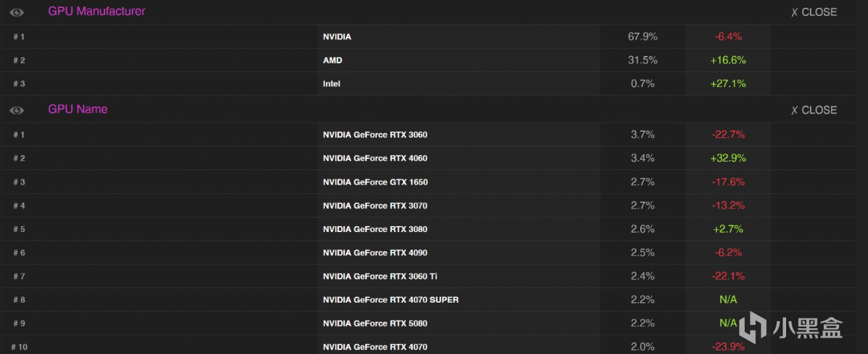
Task: Open NVIDIA GeForce RTX 3080 row
Action: click(375, 229)
